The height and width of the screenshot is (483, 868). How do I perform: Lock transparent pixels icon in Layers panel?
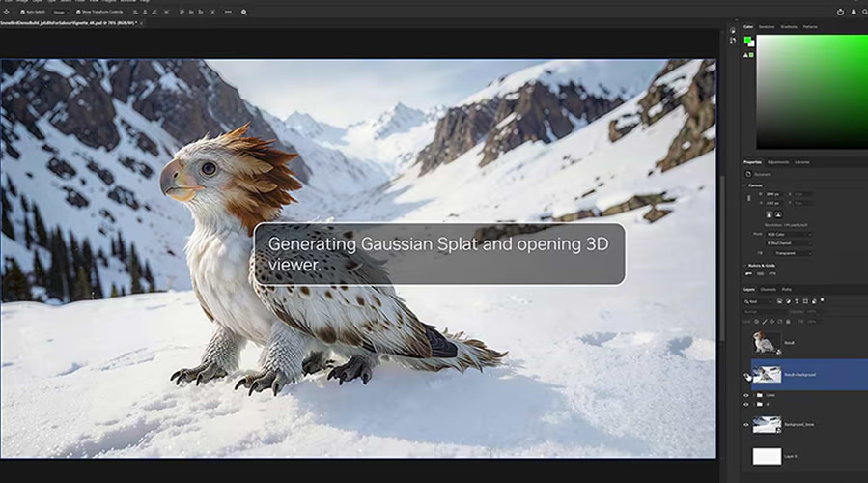tap(757, 322)
